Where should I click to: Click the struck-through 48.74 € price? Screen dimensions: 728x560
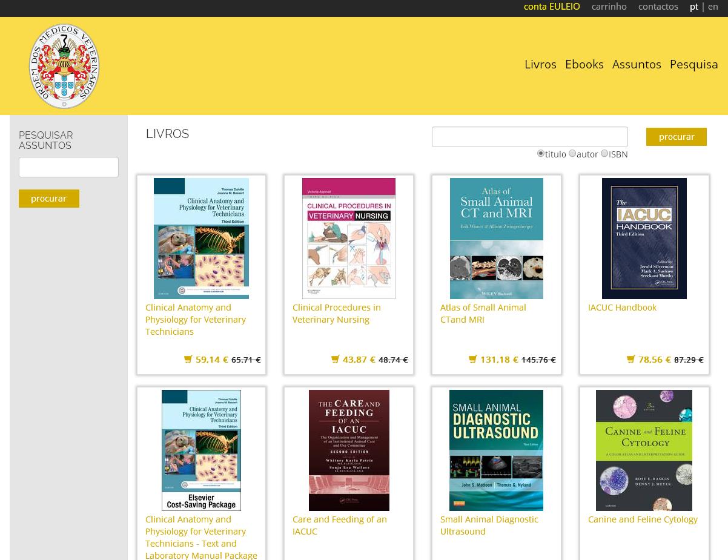click(393, 360)
